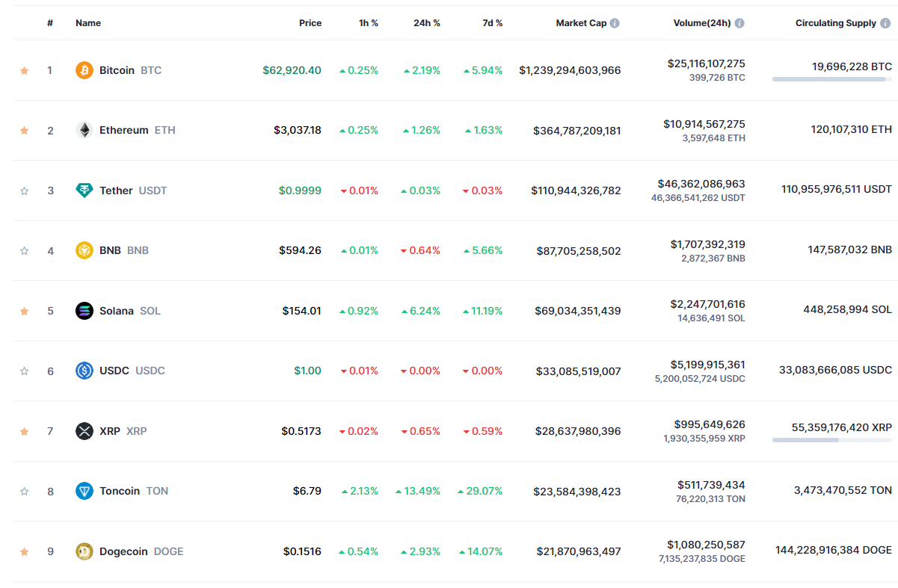Click Bitcoin price $62,920.40
The height and width of the screenshot is (588, 898).
(x=292, y=70)
